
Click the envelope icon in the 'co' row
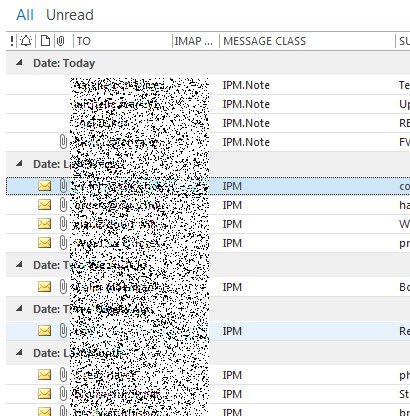44,186
